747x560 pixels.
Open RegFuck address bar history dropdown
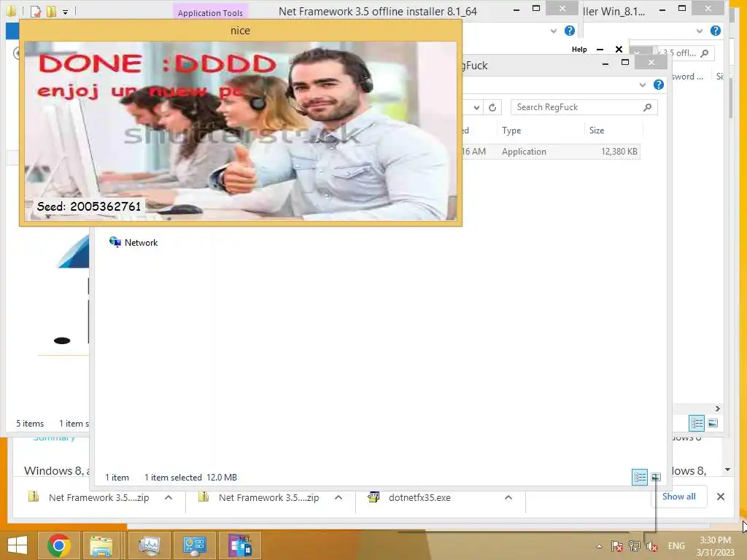tap(476, 107)
